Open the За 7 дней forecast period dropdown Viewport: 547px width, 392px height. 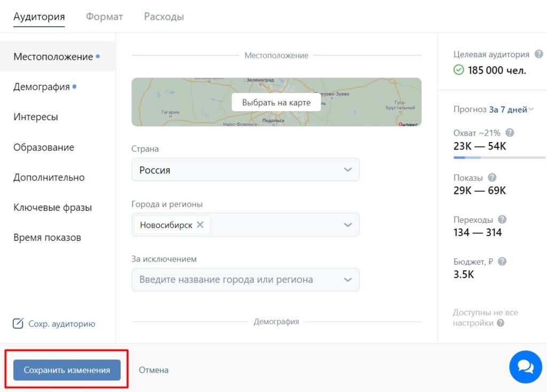(511, 109)
